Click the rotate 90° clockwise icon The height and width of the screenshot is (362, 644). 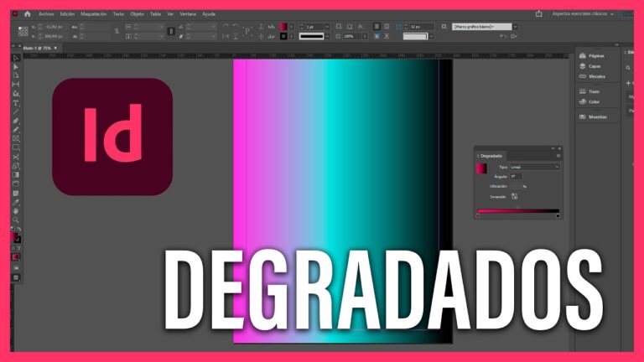tap(226, 27)
